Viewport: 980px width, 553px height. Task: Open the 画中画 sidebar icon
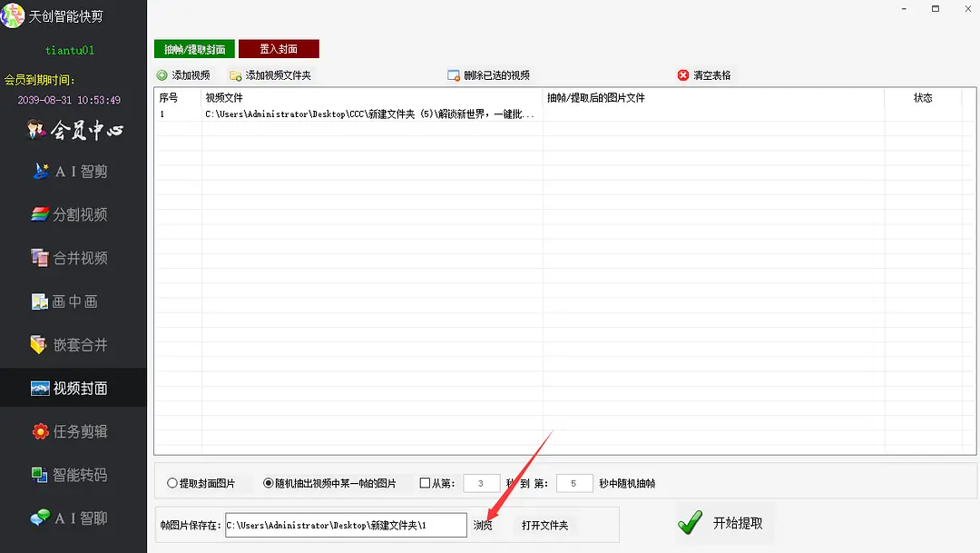pyautogui.click(x=39, y=301)
